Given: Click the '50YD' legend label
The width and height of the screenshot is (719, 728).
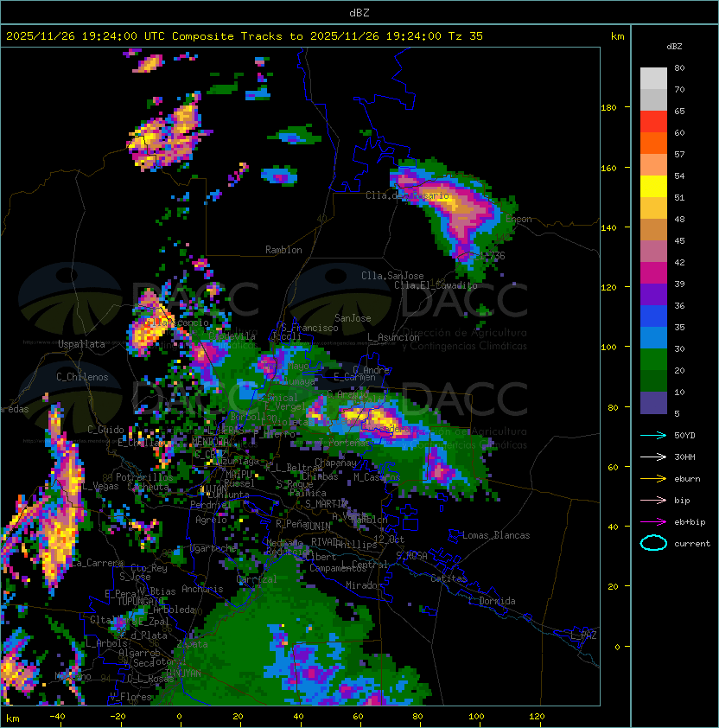Looking at the screenshot, I should click(684, 436).
